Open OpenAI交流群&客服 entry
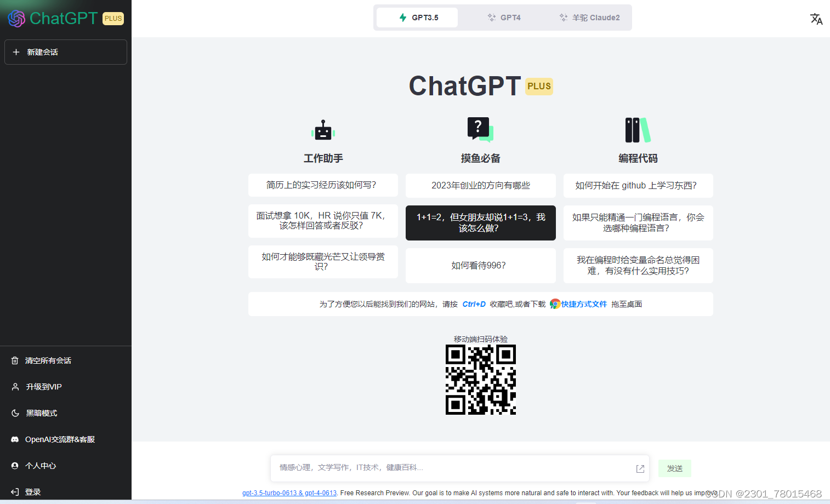The image size is (830, 504). pyautogui.click(x=66, y=439)
